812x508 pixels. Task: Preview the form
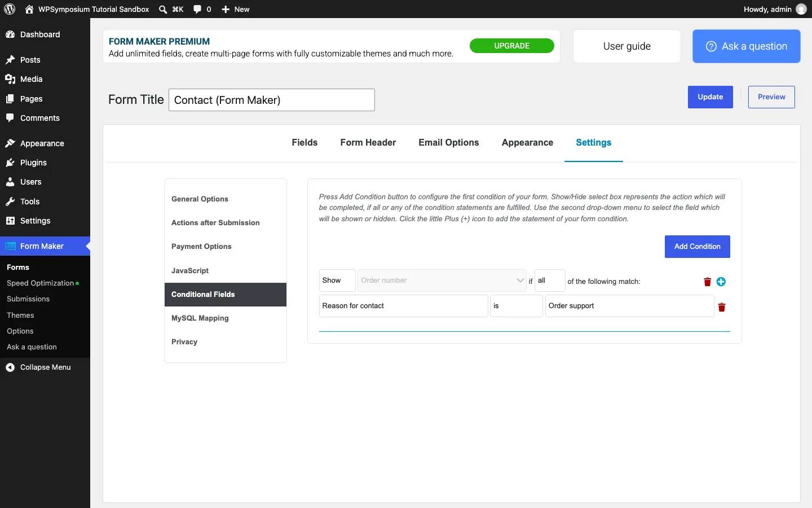(x=771, y=97)
